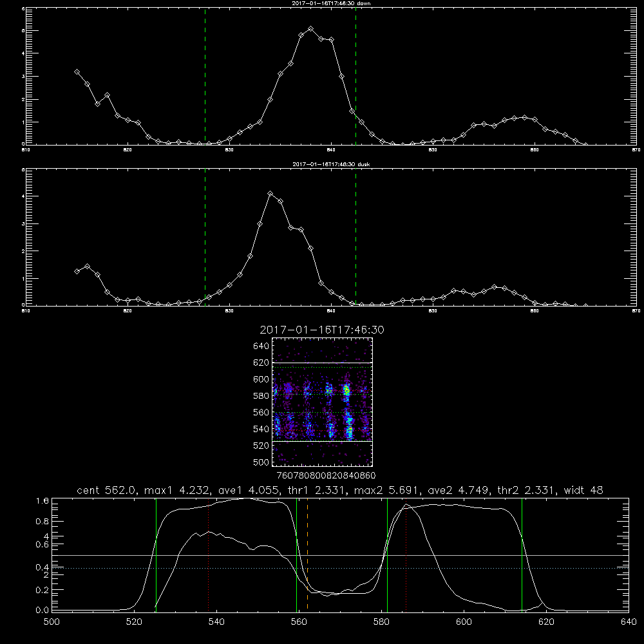Viewport: 644px width, 644px height.
Task: Click the '760780800820840860' heatmap x-axis labels
Action: (x=327, y=475)
